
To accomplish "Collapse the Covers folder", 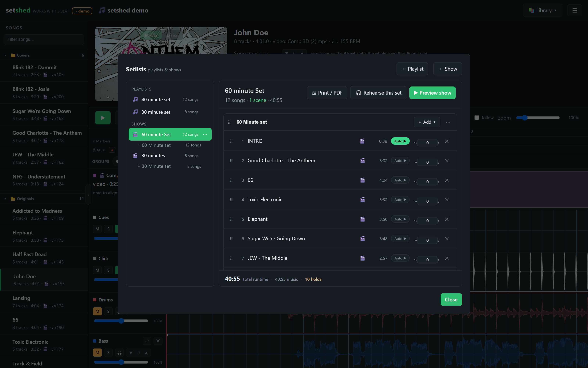I will (5, 55).
